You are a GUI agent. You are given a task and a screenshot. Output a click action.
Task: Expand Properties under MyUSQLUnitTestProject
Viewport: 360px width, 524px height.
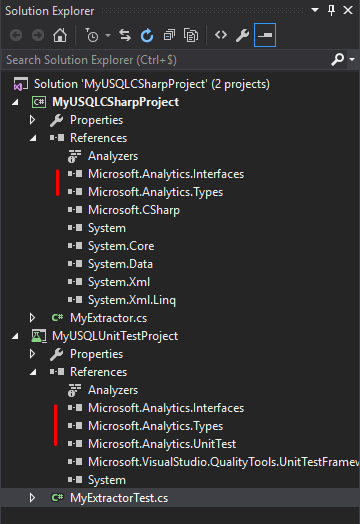click(x=32, y=354)
